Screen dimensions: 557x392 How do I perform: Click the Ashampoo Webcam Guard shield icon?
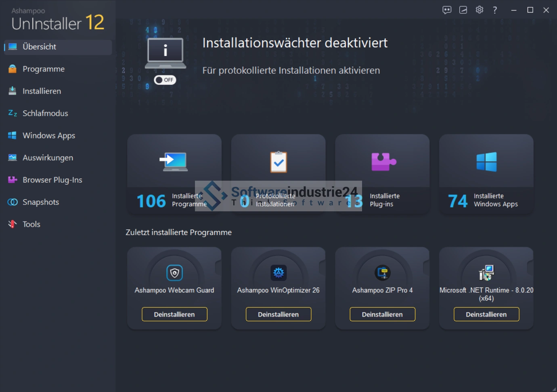pyautogui.click(x=174, y=273)
